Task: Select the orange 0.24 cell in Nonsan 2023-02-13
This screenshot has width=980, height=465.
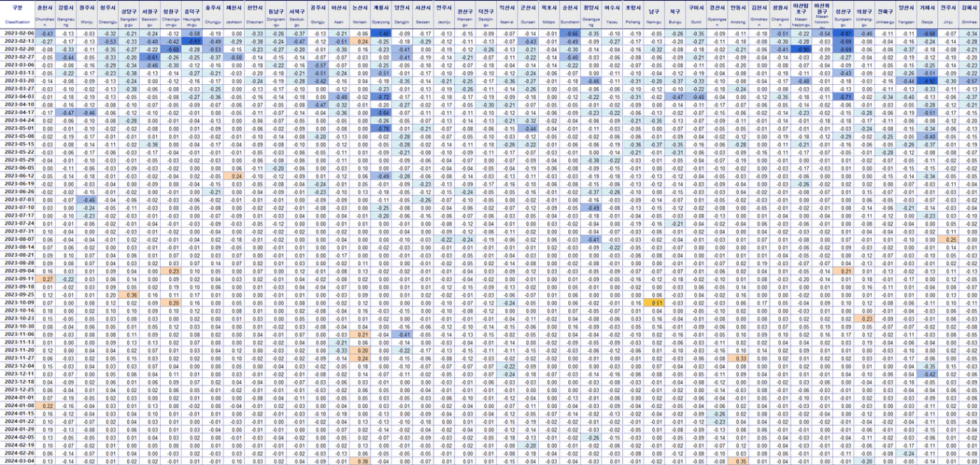Action: pos(363,41)
